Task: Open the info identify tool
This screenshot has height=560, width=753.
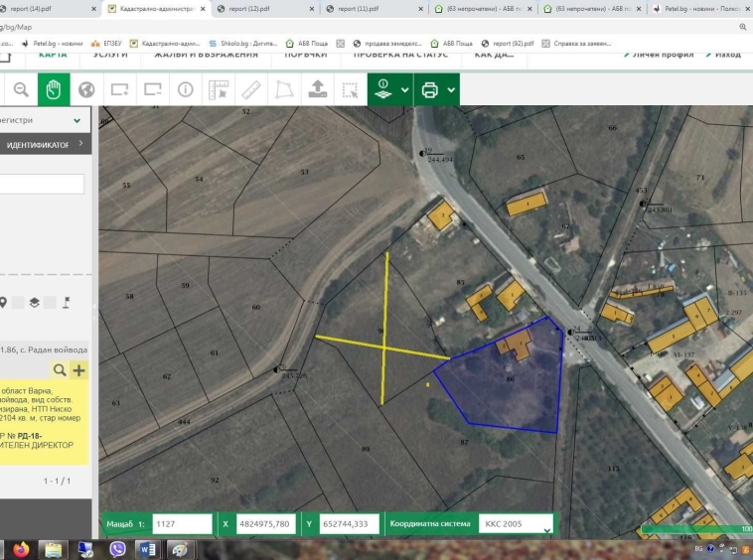Action: point(185,89)
